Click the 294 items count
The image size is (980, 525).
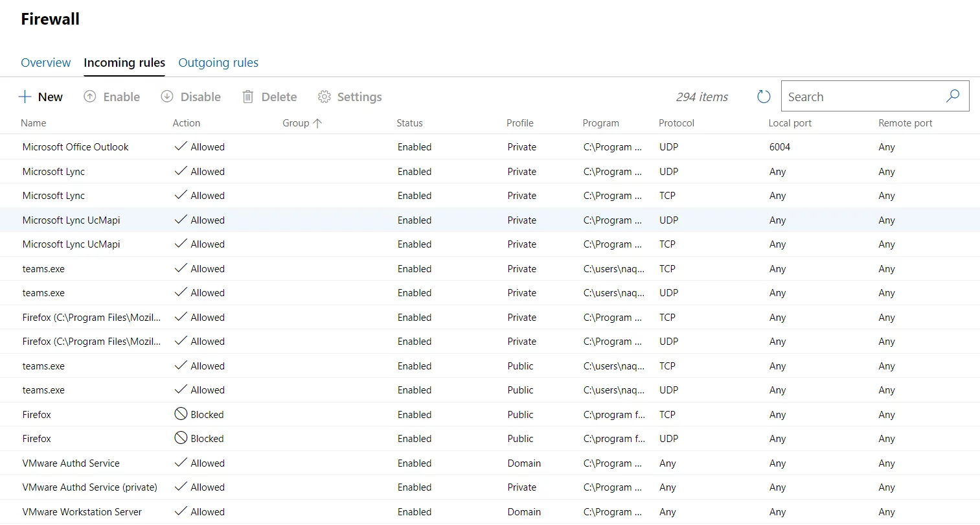tap(702, 97)
